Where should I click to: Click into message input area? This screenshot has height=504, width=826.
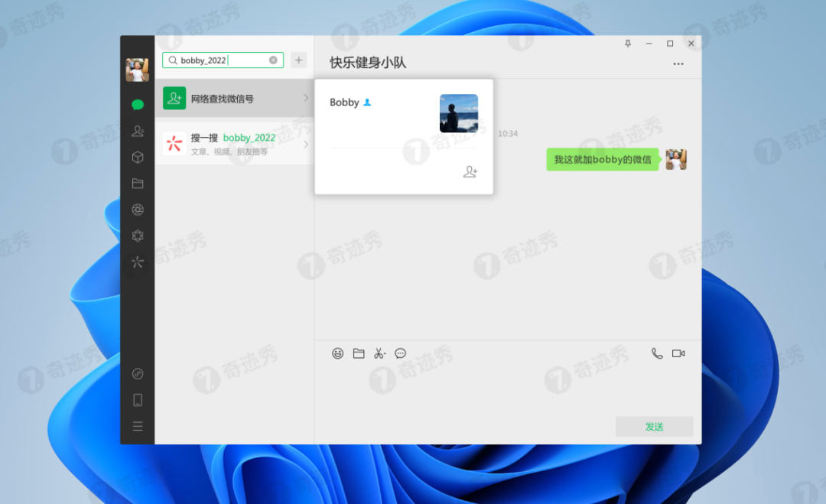pyautogui.click(x=508, y=390)
